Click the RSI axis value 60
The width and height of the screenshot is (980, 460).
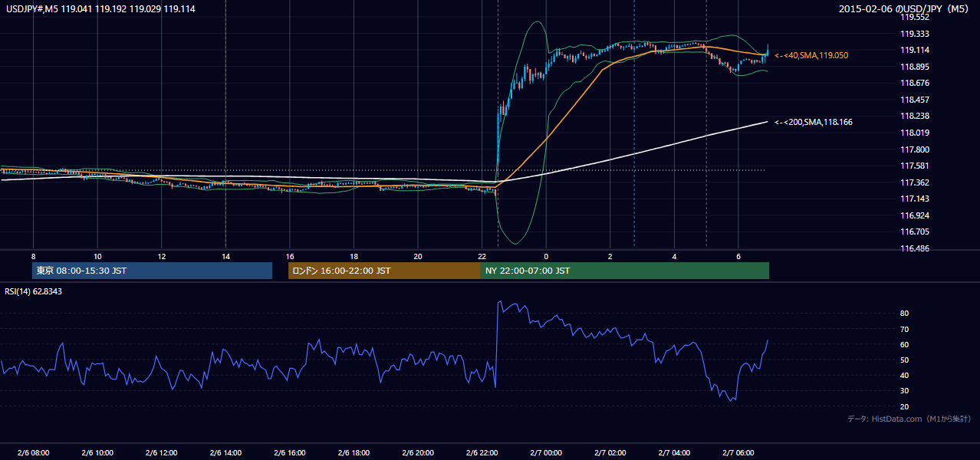[904, 344]
